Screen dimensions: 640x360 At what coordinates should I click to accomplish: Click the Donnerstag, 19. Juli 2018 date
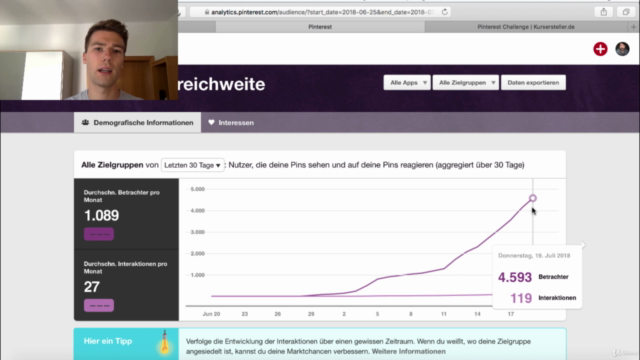pyautogui.click(x=534, y=256)
